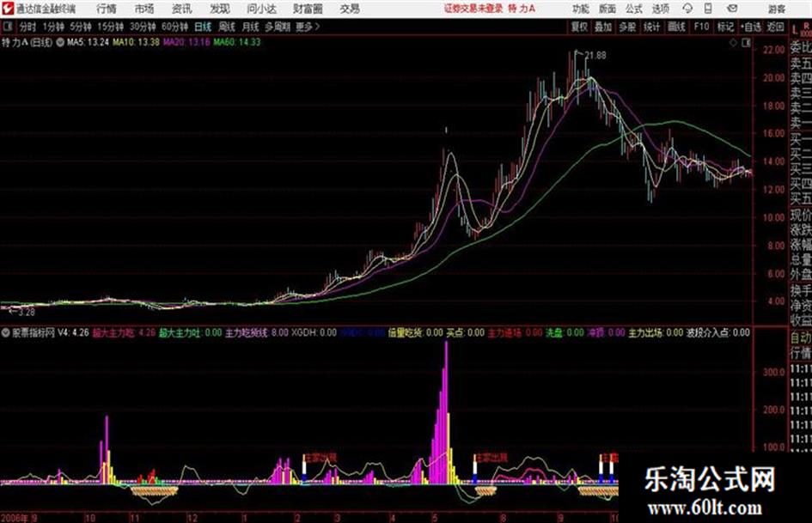Open the 版面 menu
This screenshot has width=812, height=523.
607,9
